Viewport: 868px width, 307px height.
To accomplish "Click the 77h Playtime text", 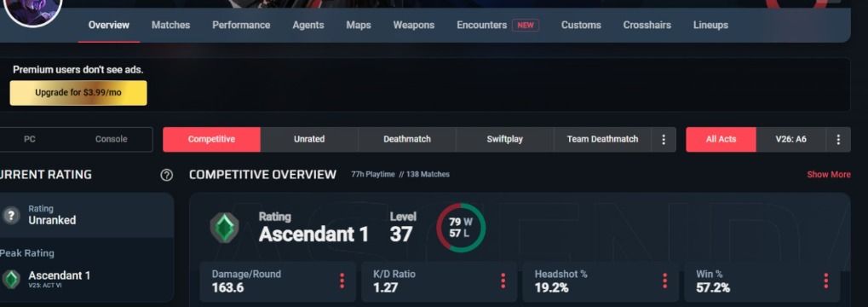I will 372,175.
